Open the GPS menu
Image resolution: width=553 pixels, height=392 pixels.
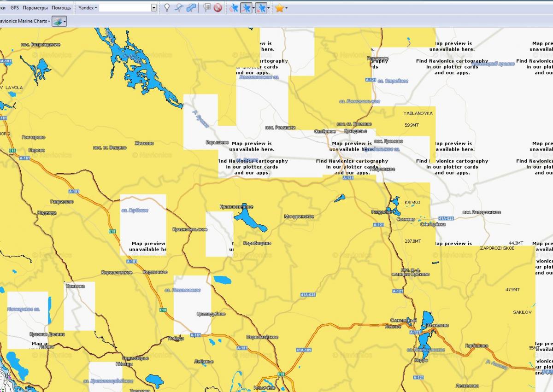point(15,8)
